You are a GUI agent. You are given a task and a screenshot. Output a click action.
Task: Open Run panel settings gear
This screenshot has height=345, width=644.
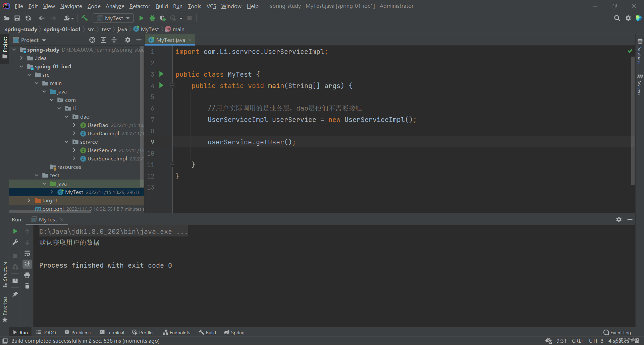click(619, 219)
